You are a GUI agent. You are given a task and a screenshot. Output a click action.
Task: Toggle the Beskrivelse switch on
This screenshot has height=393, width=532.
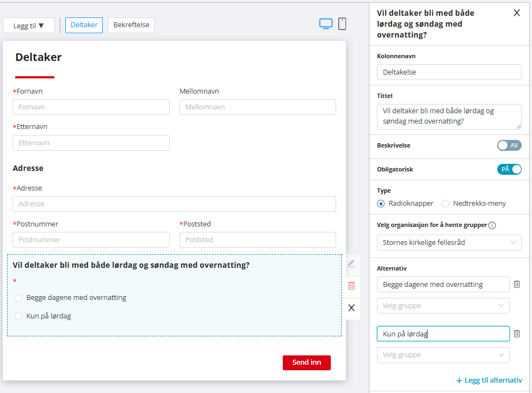click(509, 145)
